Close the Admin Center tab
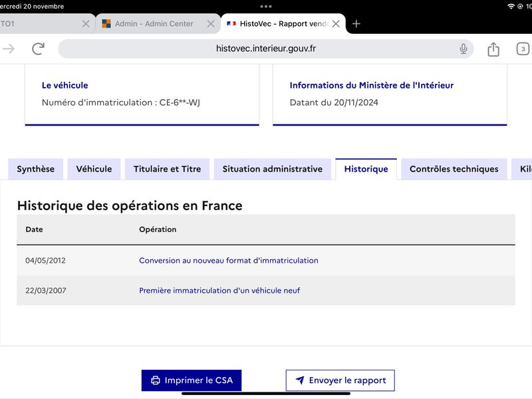532x399 pixels. pos(211,24)
